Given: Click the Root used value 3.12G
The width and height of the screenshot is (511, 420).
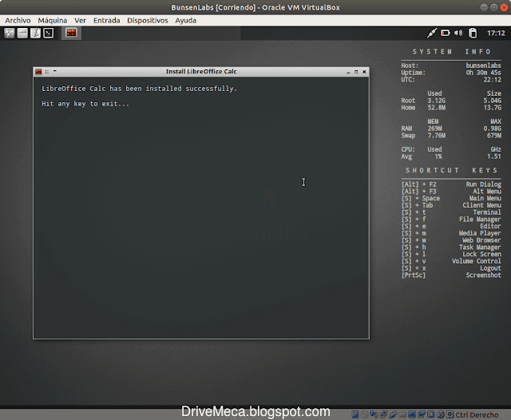Looking at the screenshot, I should click(437, 101).
